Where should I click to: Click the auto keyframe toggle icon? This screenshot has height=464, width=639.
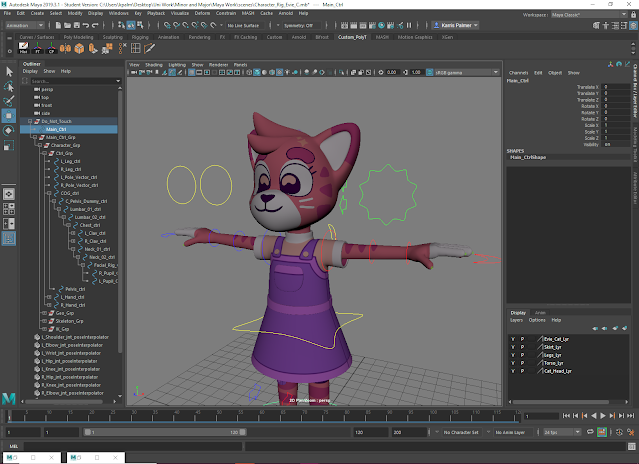pyautogui.click(x=619, y=432)
